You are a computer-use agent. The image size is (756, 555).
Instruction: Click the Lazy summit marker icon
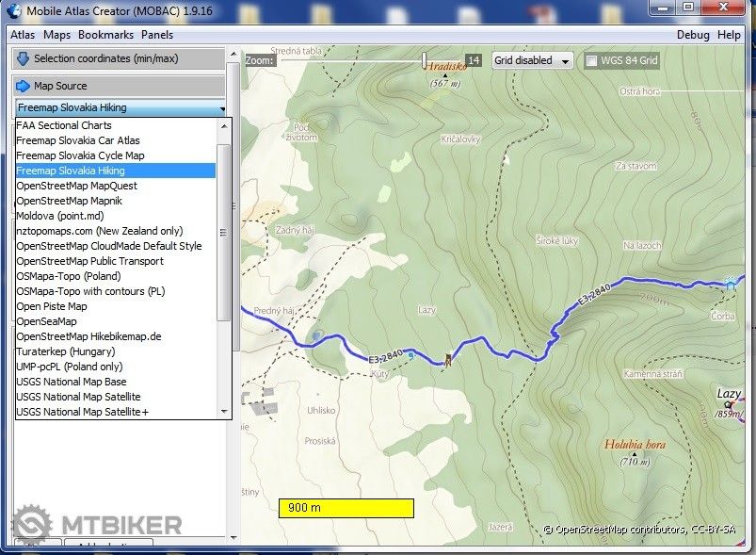[x=727, y=404]
